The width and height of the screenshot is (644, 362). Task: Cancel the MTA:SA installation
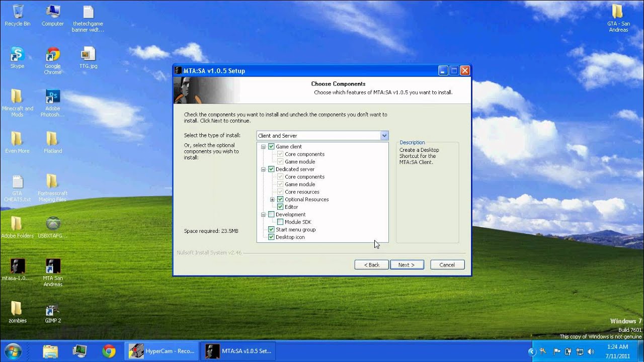click(447, 265)
